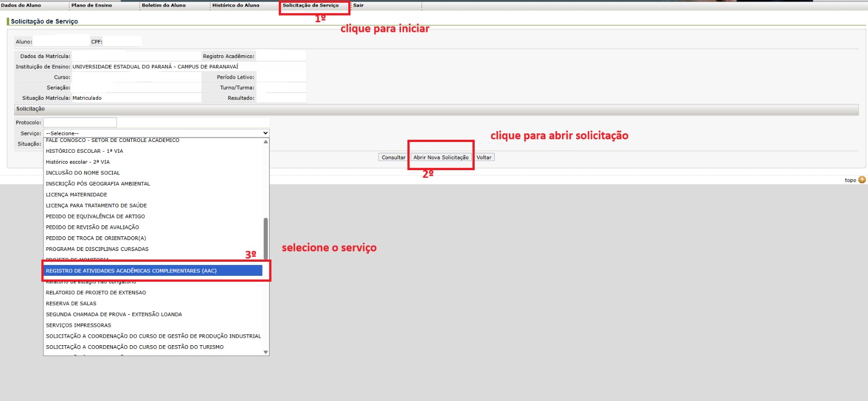Click the Consultar button

tap(393, 158)
